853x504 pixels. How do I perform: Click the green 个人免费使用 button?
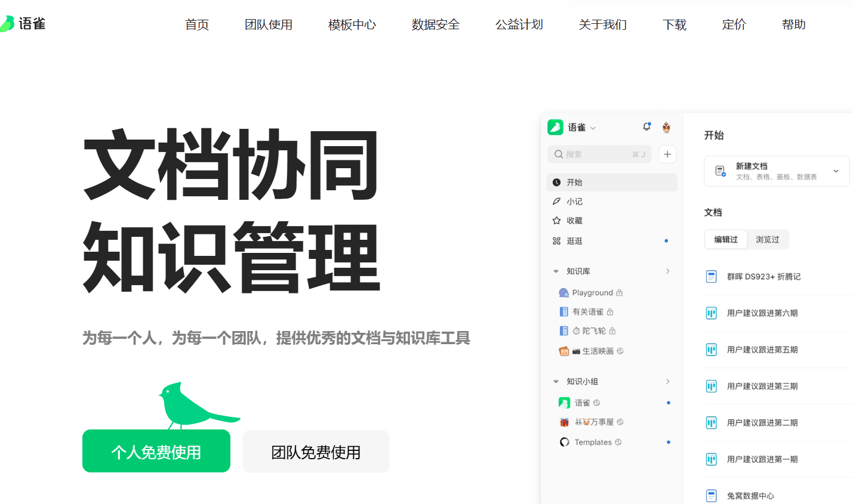click(156, 451)
